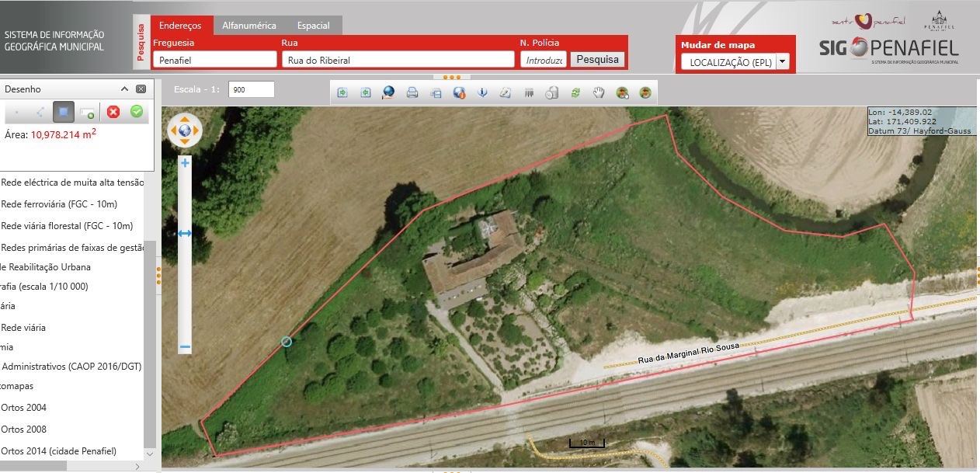This screenshot has width=980, height=473.
Task: Click the Escala scale input box
Action: coord(252,89)
